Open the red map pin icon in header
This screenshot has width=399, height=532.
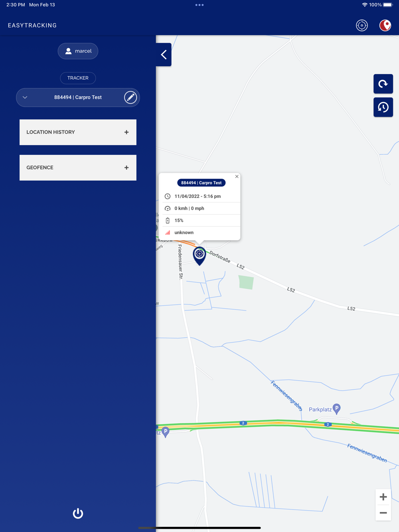[385, 26]
